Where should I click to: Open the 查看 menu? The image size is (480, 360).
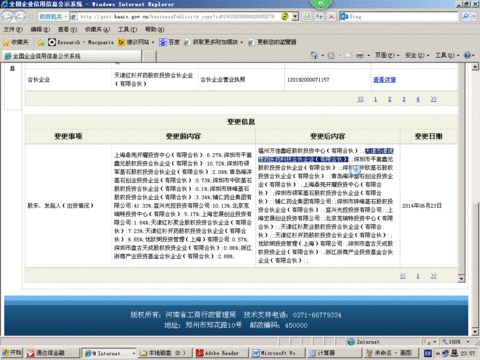[x=67, y=29]
